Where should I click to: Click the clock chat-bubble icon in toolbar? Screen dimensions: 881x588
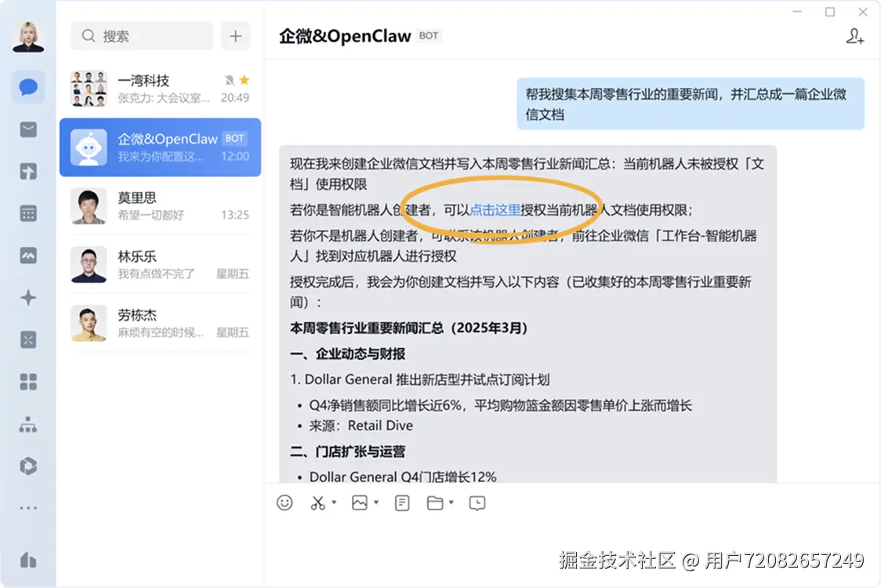tap(477, 503)
